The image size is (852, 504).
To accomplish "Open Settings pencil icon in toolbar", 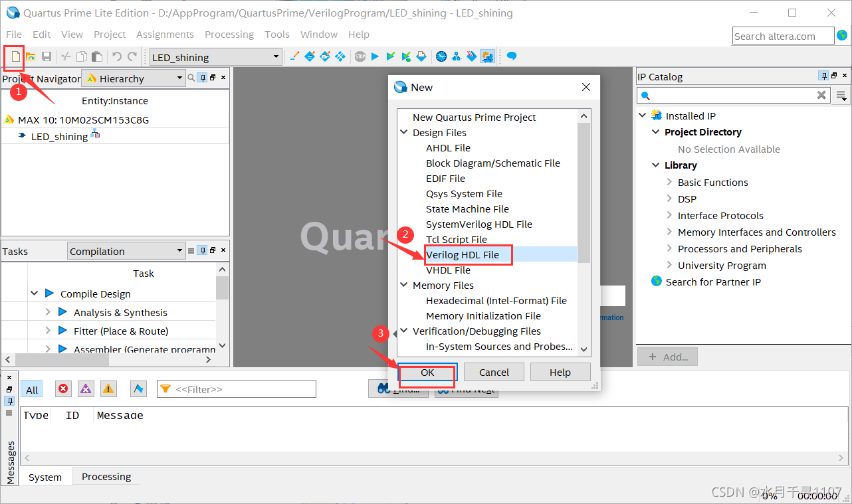I will pyautogui.click(x=295, y=56).
